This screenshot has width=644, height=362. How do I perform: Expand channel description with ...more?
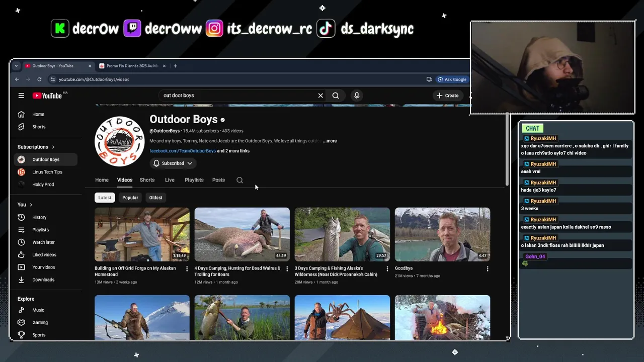pos(330,141)
